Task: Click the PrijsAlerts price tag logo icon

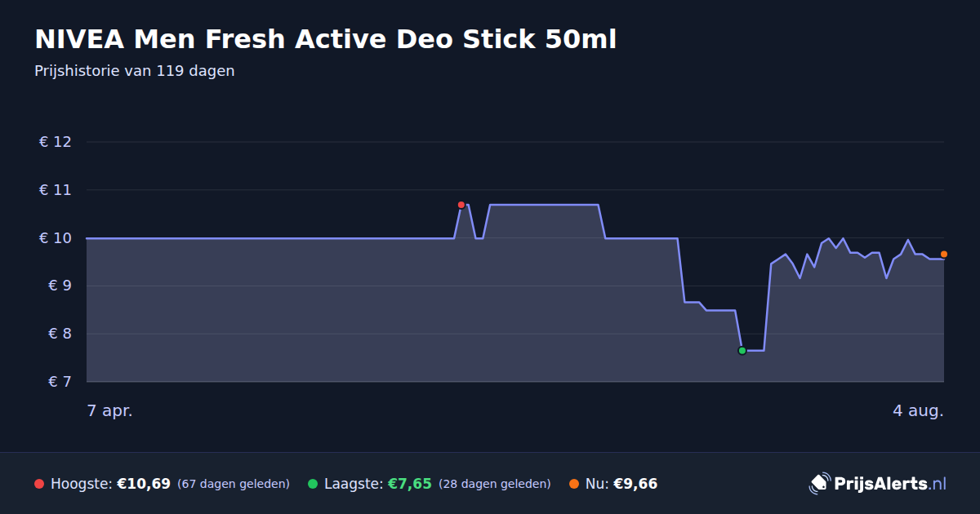Action: [819, 483]
